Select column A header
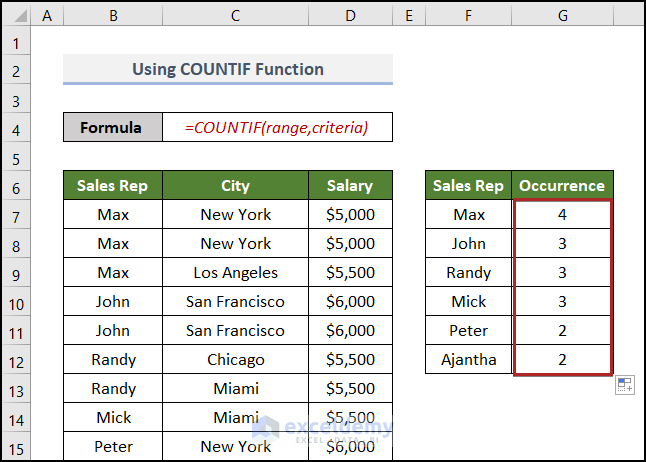The height and width of the screenshot is (462, 646). (x=47, y=16)
